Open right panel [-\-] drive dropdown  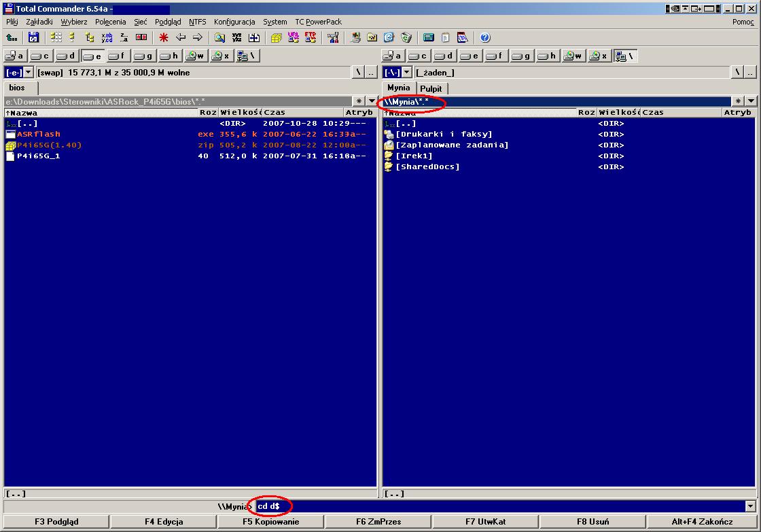click(407, 72)
